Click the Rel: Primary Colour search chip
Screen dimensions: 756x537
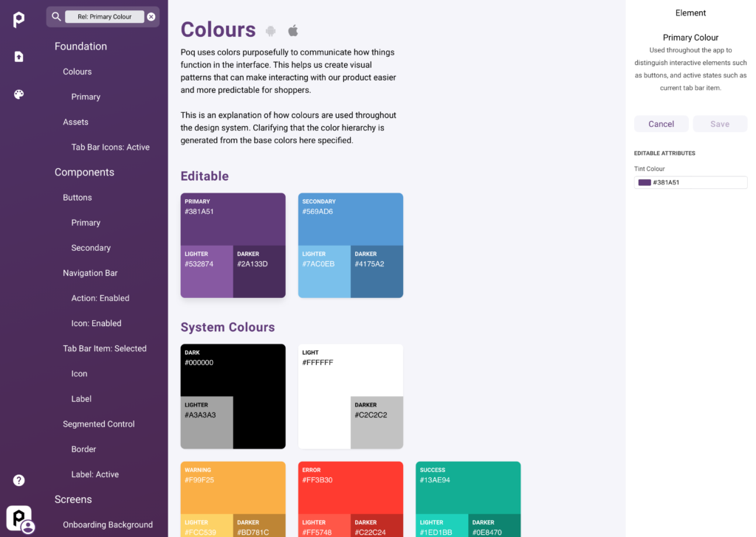click(105, 17)
